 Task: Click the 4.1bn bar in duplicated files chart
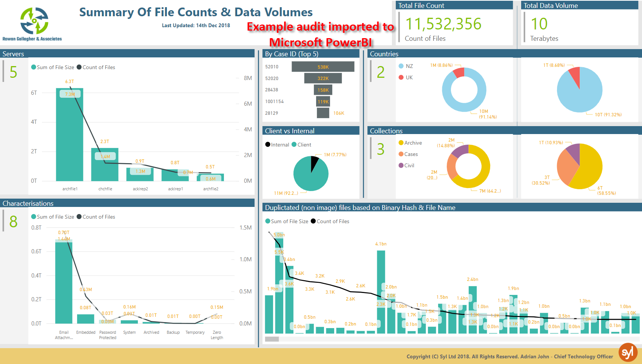381,292
